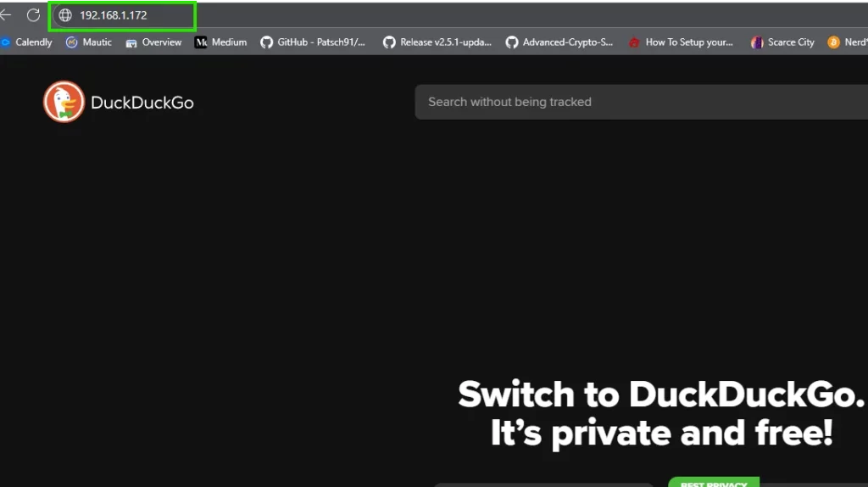This screenshot has width=868, height=487.
Task: Open the Advanced-Crypto-S... bookmark
Action: tap(559, 42)
